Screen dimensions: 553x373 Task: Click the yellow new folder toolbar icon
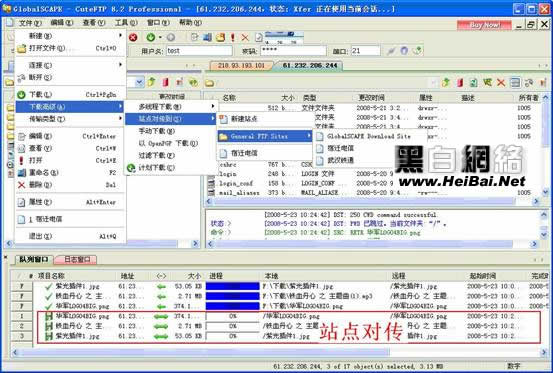[x=220, y=37]
